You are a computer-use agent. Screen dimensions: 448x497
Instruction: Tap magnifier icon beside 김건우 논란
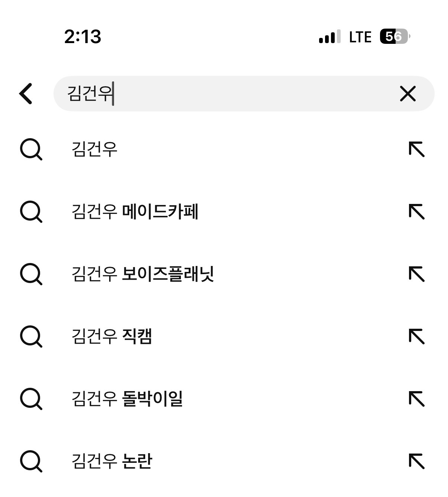[x=31, y=461]
